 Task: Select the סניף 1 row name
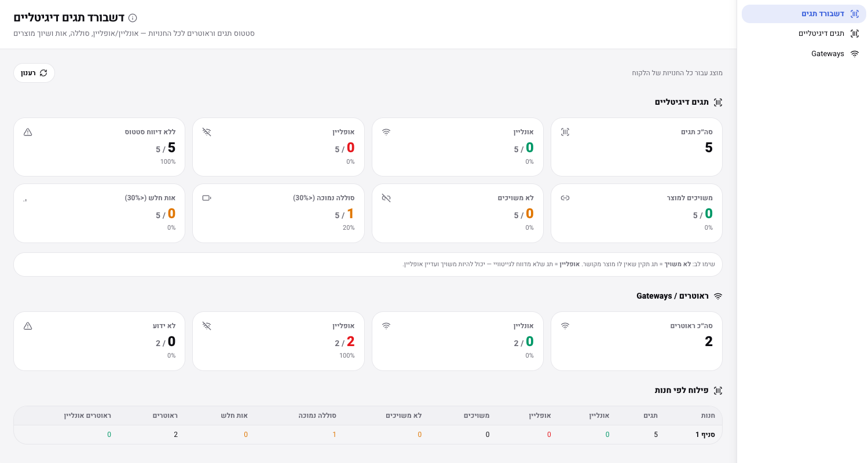tap(705, 435)
